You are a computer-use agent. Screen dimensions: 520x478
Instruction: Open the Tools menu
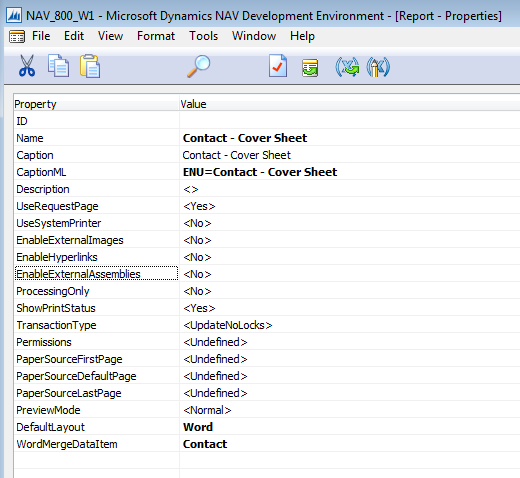click(204, 36)
